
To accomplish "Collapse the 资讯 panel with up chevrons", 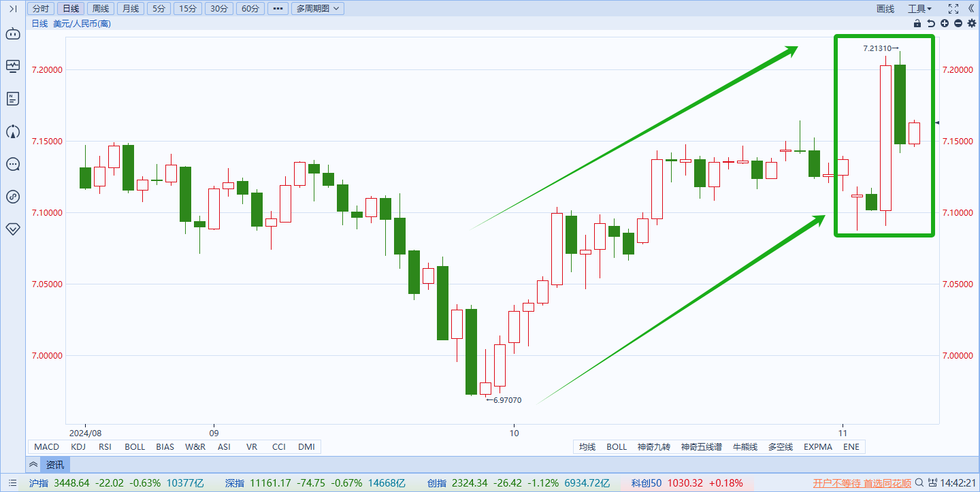I will coord(33,465).
